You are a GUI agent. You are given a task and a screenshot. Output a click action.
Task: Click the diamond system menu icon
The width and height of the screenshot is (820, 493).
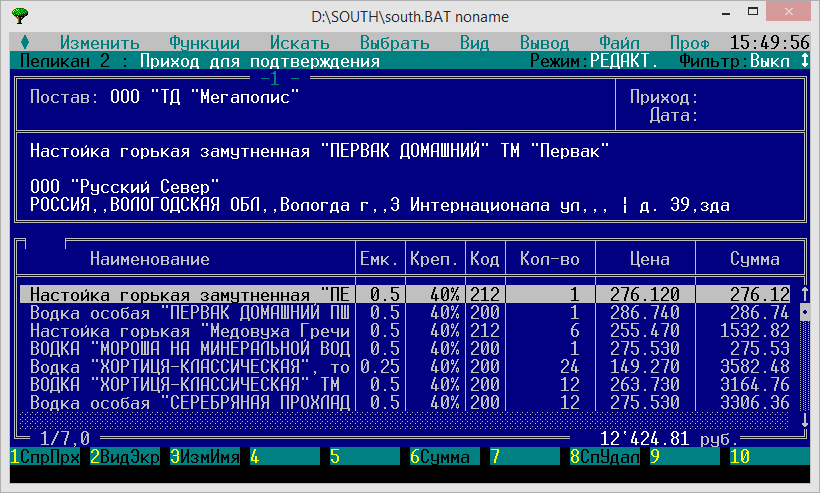coord(24,43)
